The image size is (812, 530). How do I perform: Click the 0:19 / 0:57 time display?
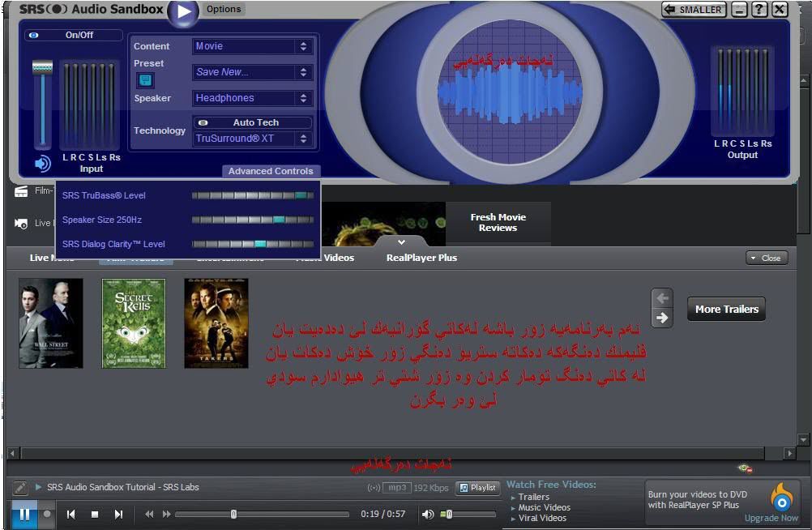382,514
